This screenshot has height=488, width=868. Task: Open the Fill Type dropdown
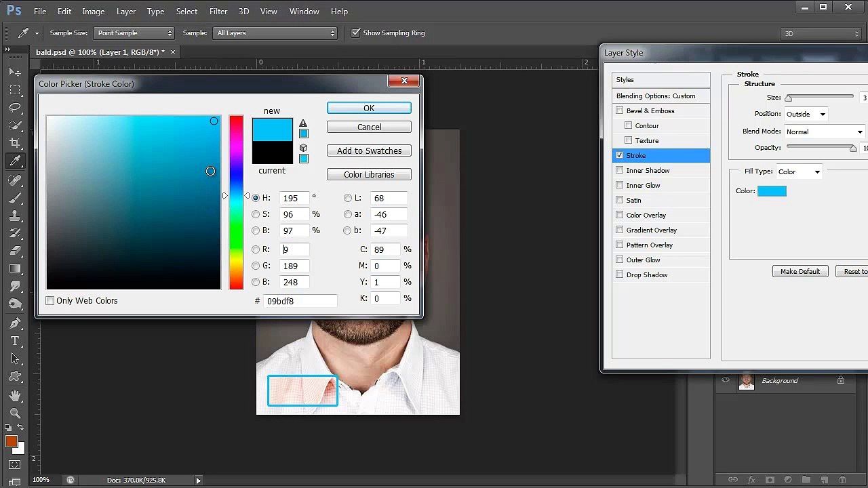(799, 171)
